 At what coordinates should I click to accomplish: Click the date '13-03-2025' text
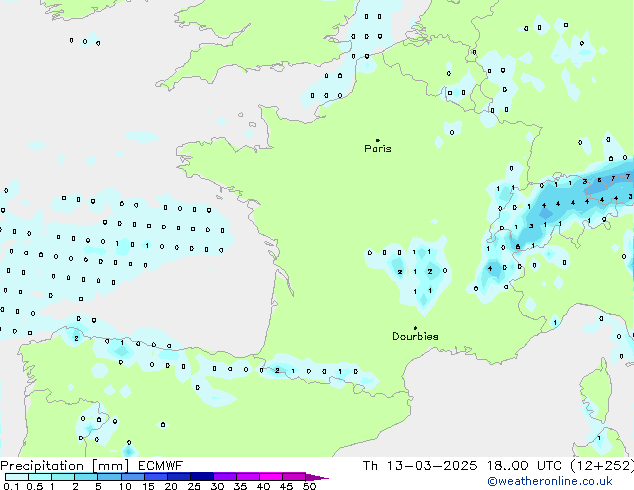432,466
